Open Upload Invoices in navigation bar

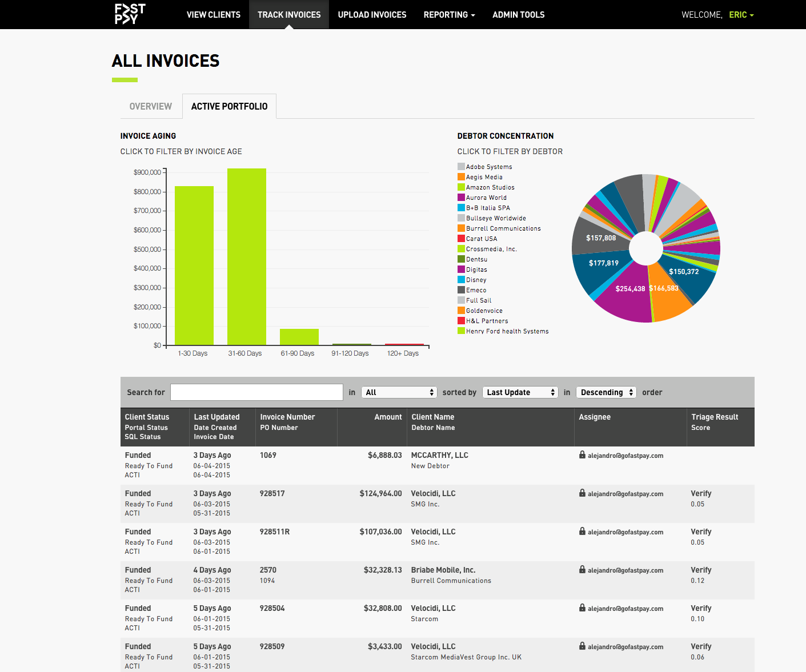(x=372, y=15)
